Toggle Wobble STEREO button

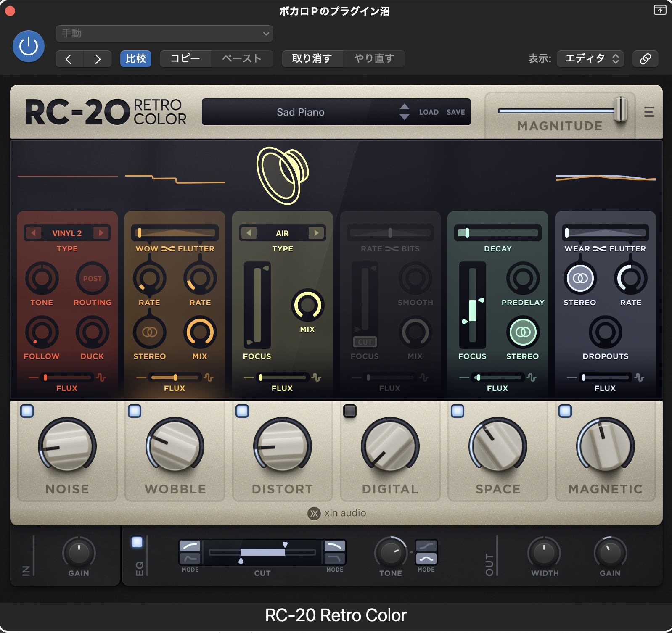[x=149, y=332]
